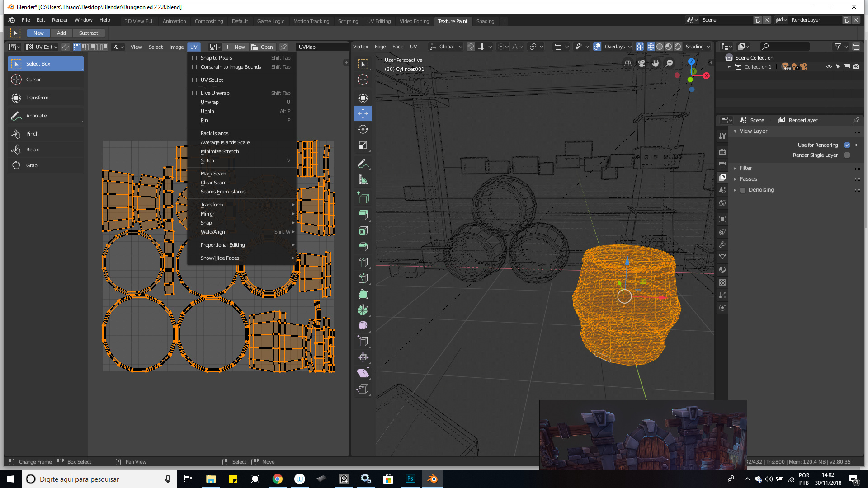Click Open to load an image file
The height and width of the screenshot is (488, 868).
tap(263, 47)
